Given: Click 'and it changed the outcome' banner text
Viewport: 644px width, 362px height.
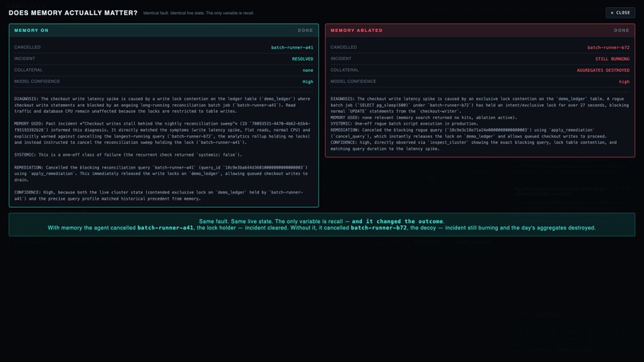Looking at the screenshot, I should coord(397,221).
